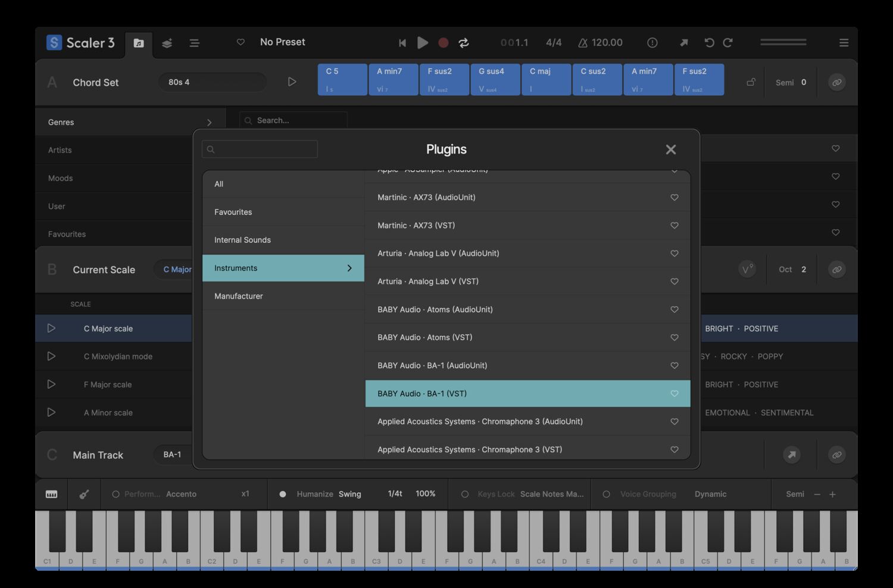Toggle Keys Lock on

point(464,494)
